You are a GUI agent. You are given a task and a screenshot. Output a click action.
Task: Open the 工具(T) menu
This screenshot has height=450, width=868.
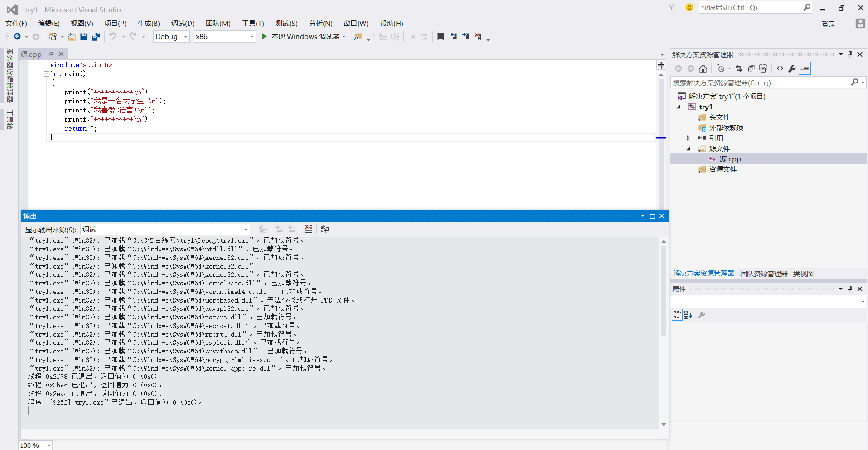[253, 24]
